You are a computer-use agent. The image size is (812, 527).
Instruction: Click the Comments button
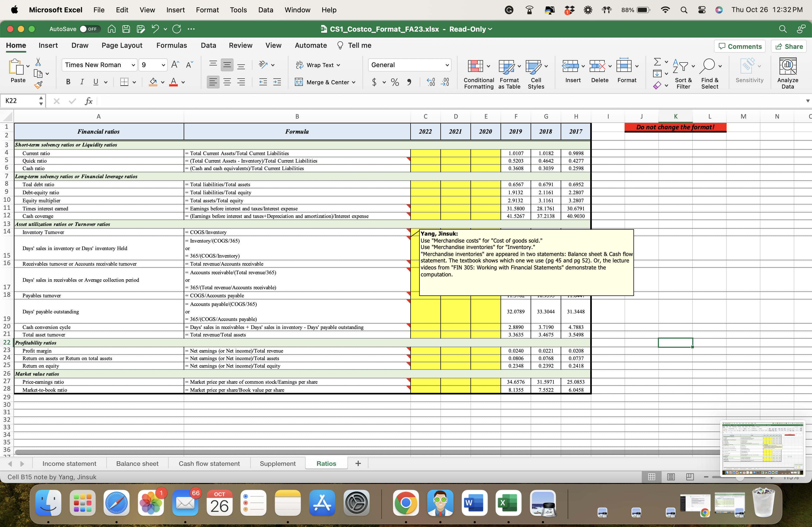740,46
